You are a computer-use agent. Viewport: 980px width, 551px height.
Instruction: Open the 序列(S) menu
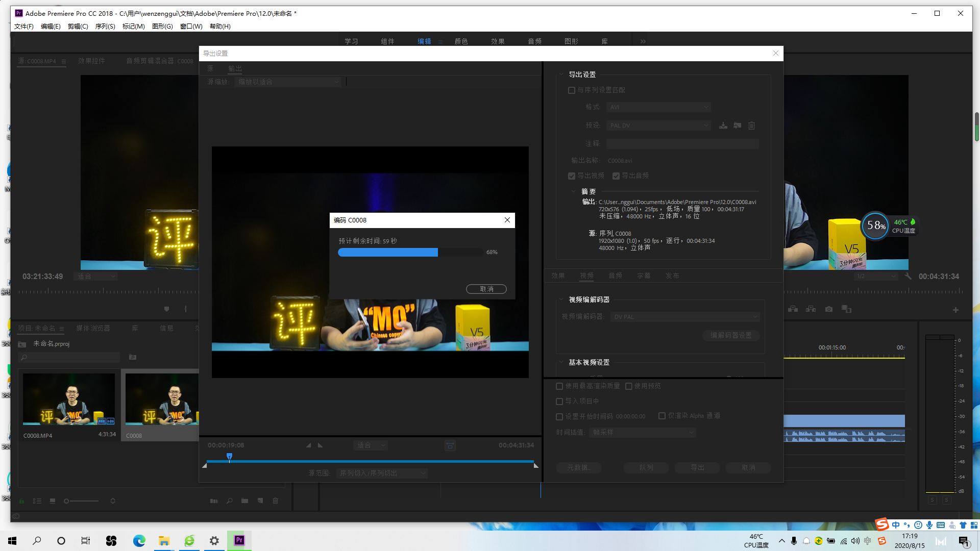tap(105, 27)
